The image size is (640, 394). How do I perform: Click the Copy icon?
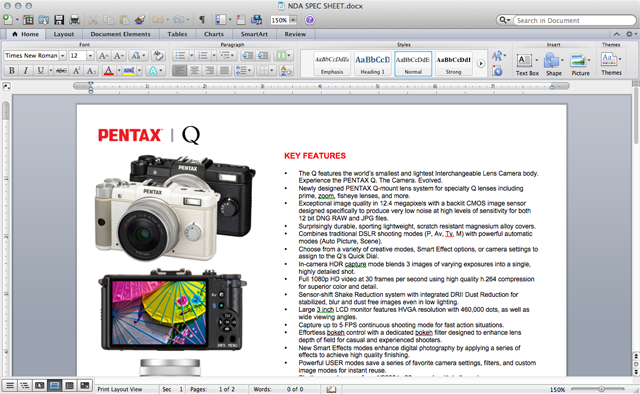pos(109,20)
